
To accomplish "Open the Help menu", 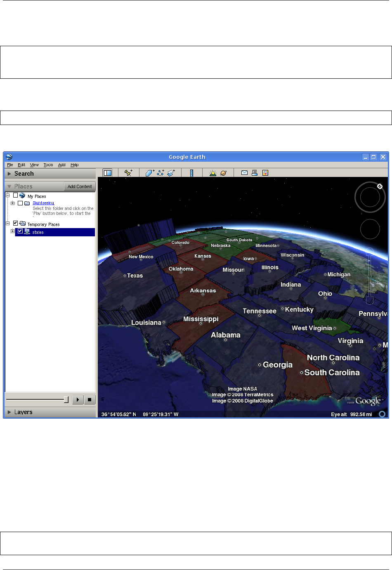I will [x=75, y=165].
